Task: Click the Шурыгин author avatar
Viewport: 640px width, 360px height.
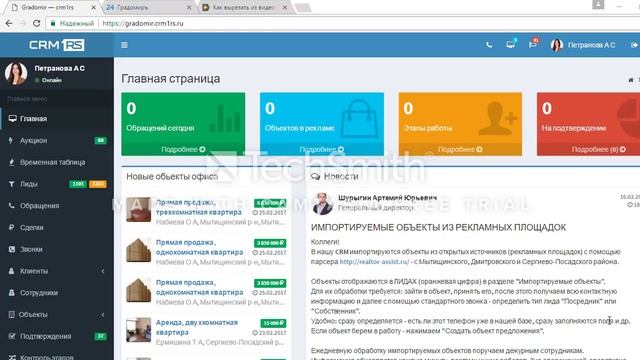Action: pos(322,204)
